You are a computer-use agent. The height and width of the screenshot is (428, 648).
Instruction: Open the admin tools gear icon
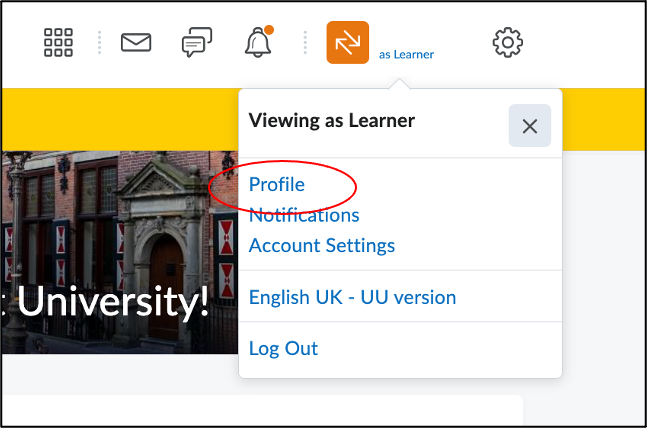pos(508,42)
